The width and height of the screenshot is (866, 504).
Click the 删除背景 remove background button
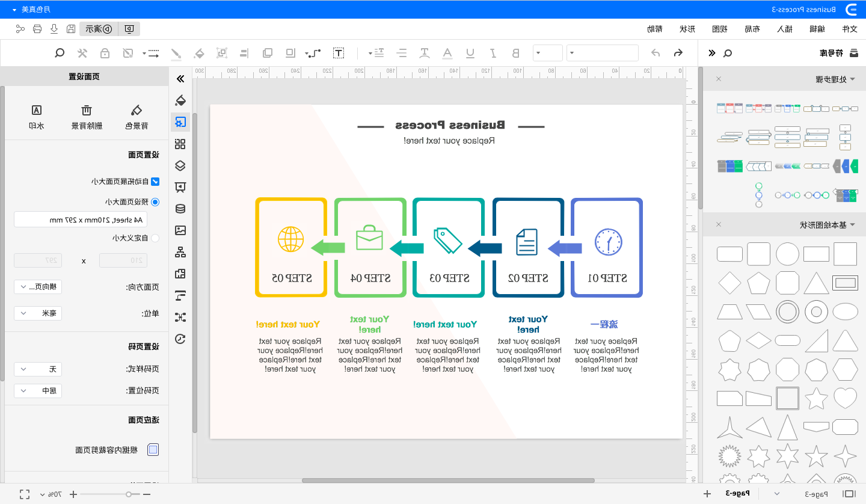click(87, 117)
